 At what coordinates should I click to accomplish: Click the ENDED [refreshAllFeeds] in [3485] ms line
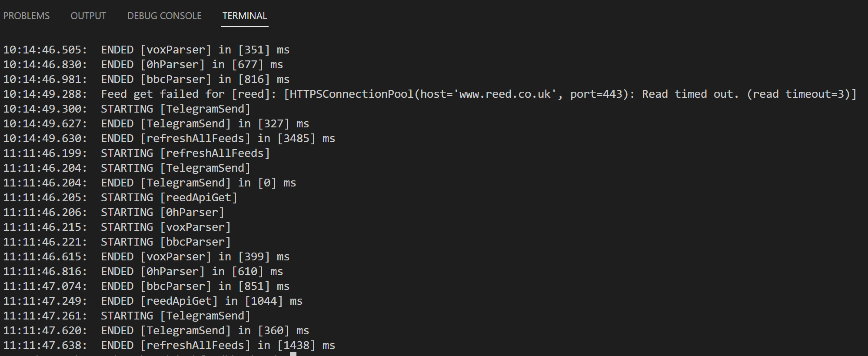pos(169,138)
